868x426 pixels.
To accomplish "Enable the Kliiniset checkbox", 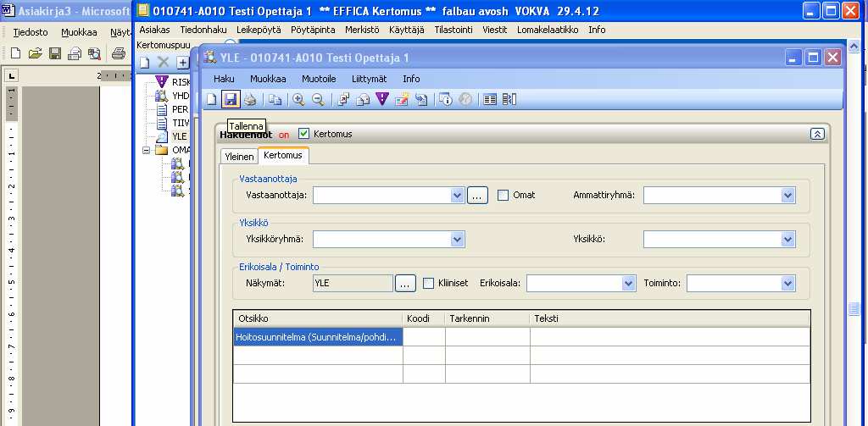I will tap(428, 283).
